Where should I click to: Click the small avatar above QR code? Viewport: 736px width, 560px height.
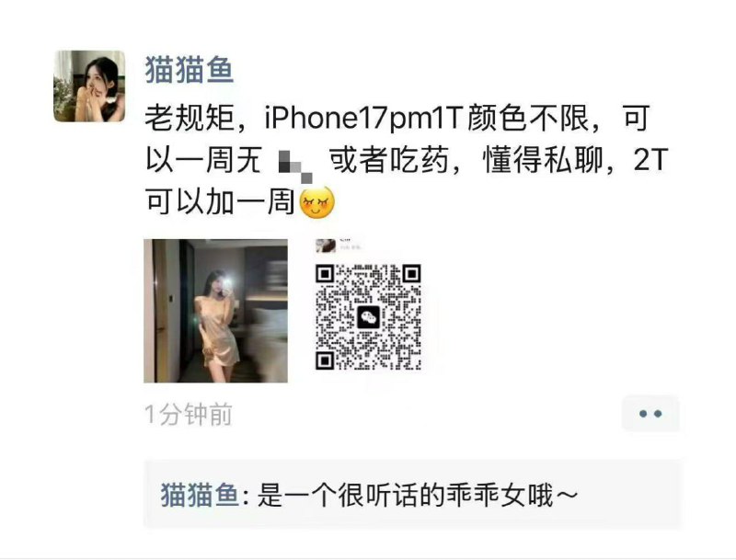click(x=326, y=246)
